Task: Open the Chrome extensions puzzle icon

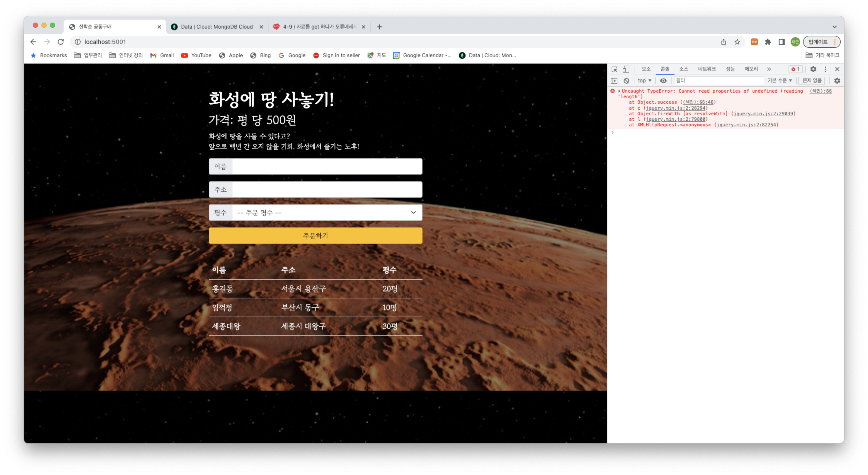Action: pos(768,42)
